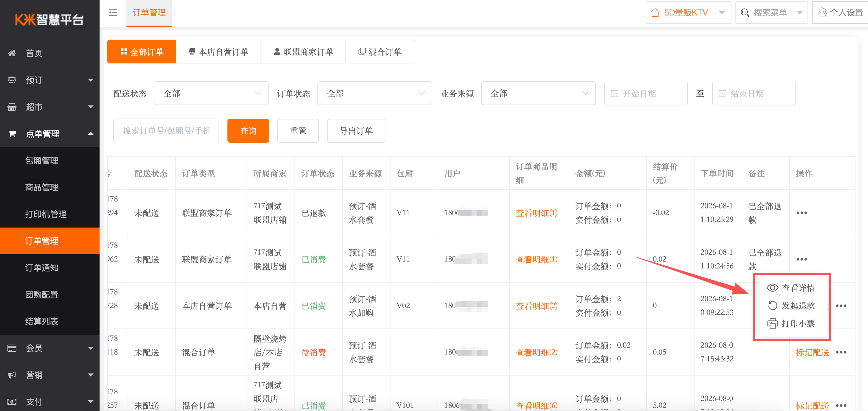Focus the 搜索订单号/包厢号/手机 search field
The image size is (868, 411).
pyautogui.click(x=166, y=131)
